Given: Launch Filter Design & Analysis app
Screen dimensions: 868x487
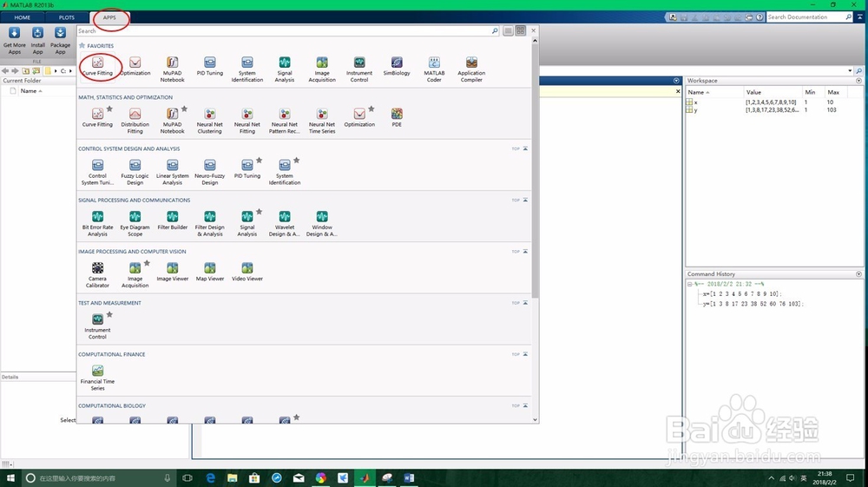Looking at the screenshot, I should click(x=210, y=224).
